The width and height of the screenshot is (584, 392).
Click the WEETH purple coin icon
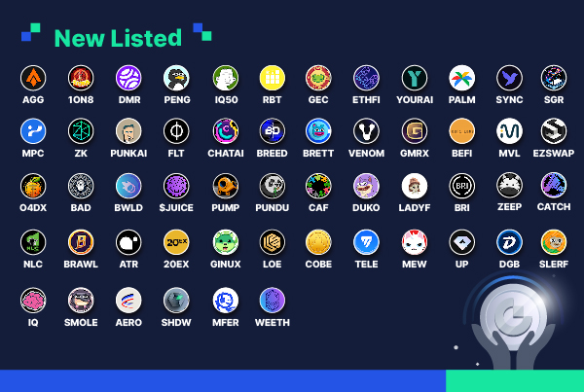click(273, 300)
